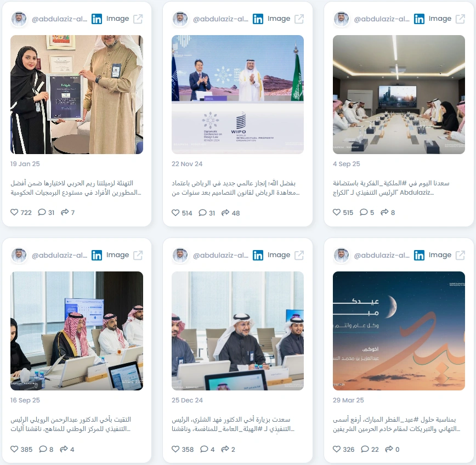Share the post with 48 shares
476x465 pixels.
[x=225, y=213]
